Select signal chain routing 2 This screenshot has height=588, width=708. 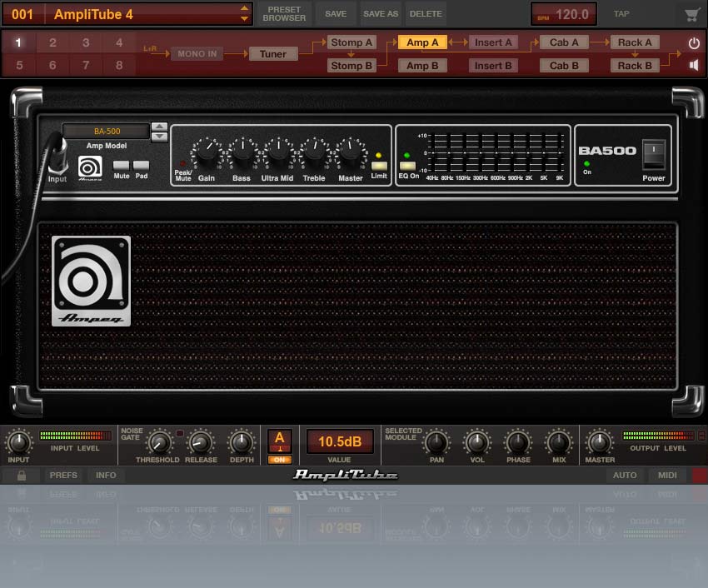click(x=52, y=43)
